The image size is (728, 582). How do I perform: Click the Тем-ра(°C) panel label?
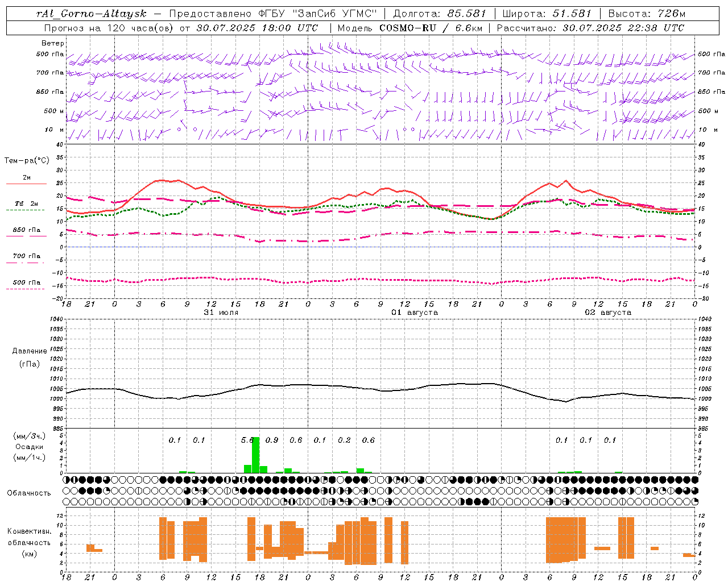coord(27,161)
